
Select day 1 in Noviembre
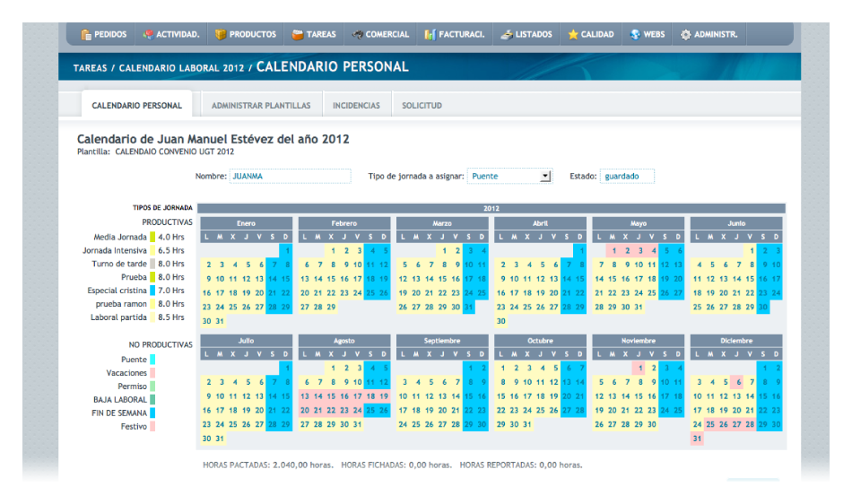tap(640, 368)
